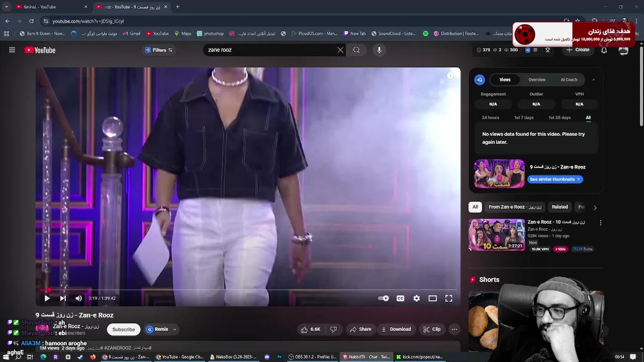Select the 1st 28 days range
644x362 pixels.
click(x=559, y=118)
